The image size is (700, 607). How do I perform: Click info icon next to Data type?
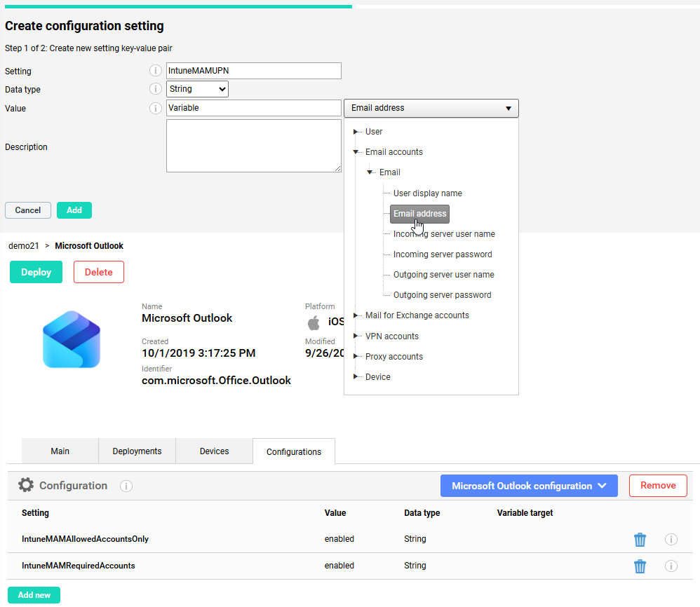[x=155, y=89]
